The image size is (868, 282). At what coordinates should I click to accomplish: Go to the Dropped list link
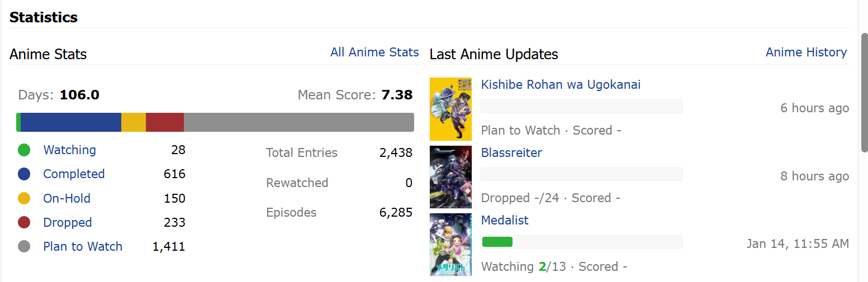point(68,222)
